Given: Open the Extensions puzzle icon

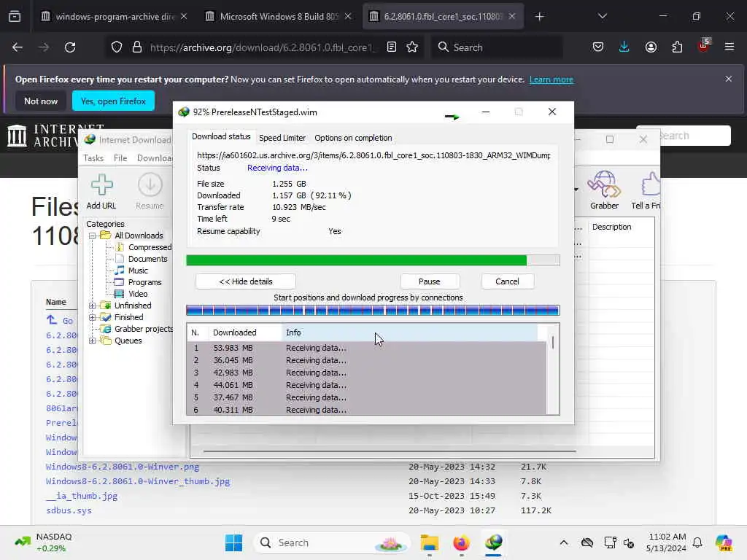Looking at the screenshot, I should [x=677, y=47].
